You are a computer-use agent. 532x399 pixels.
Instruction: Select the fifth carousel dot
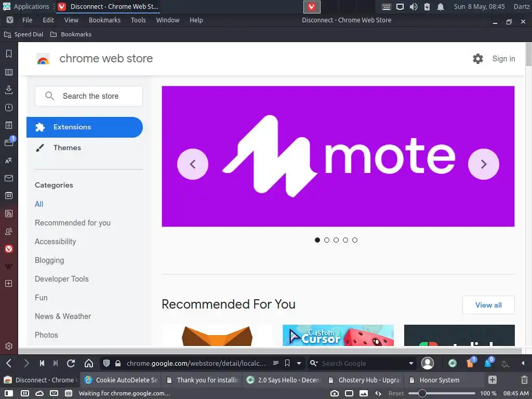355,240
